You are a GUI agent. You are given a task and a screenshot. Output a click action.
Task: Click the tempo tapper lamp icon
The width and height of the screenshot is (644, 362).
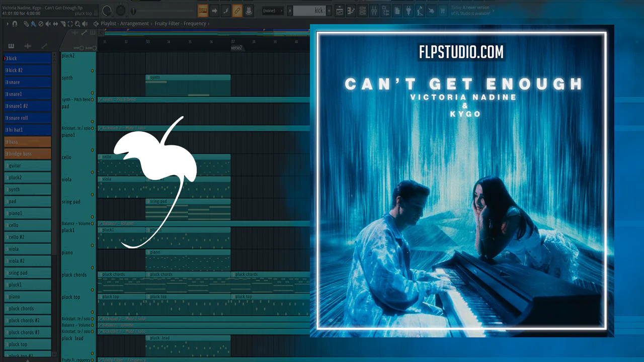coord(420,11)
